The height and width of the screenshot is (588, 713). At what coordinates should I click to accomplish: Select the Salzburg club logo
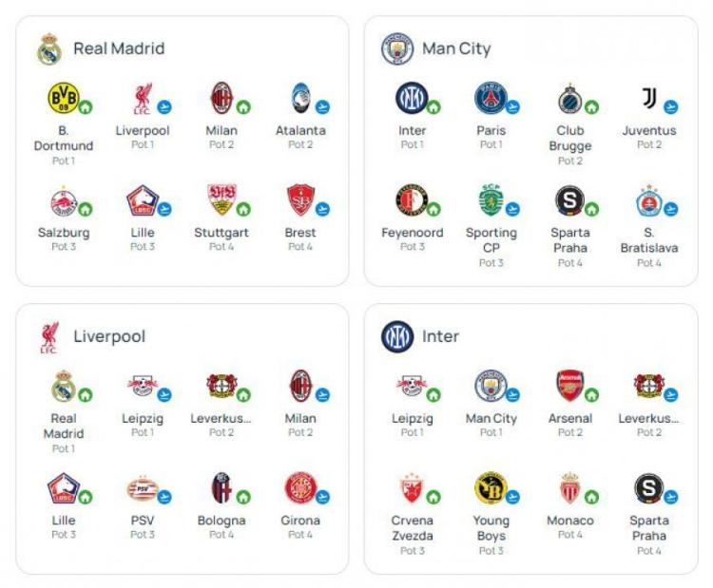click(x=63, y=199)
